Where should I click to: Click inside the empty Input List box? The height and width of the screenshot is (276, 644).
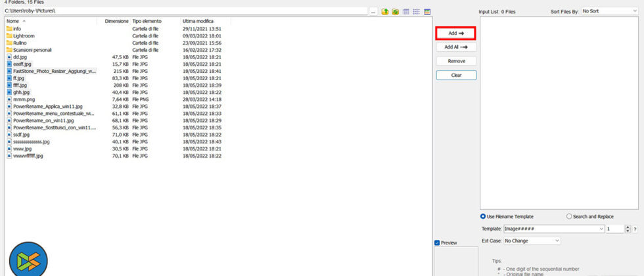[x=559, y=113]
